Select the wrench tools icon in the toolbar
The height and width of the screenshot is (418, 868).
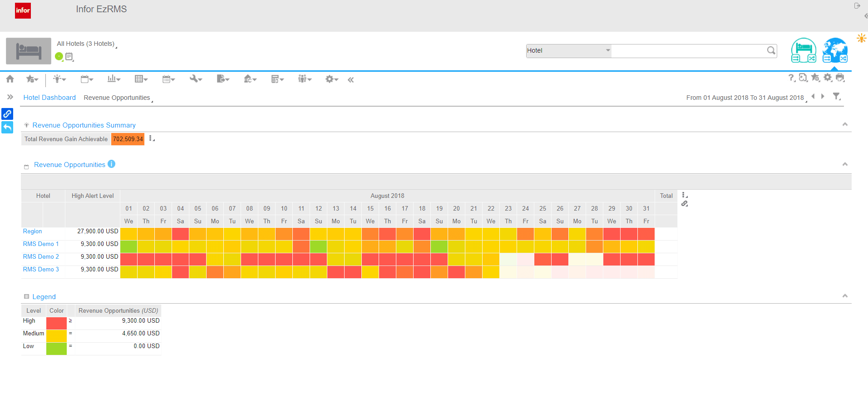[194, 79]
